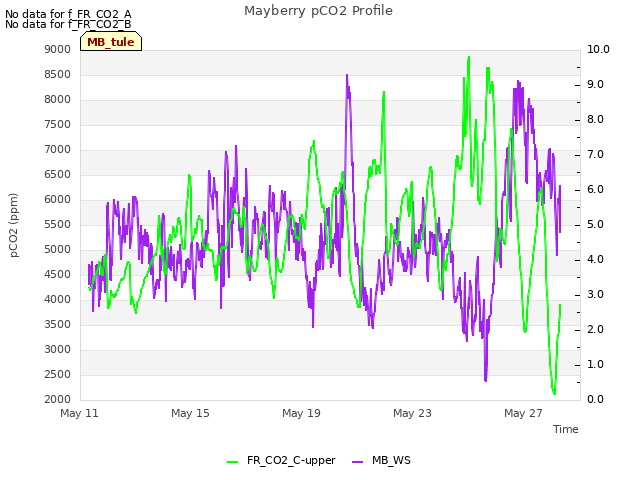Click the Mayberry pCO2 Profile title

tap(318, 11)
